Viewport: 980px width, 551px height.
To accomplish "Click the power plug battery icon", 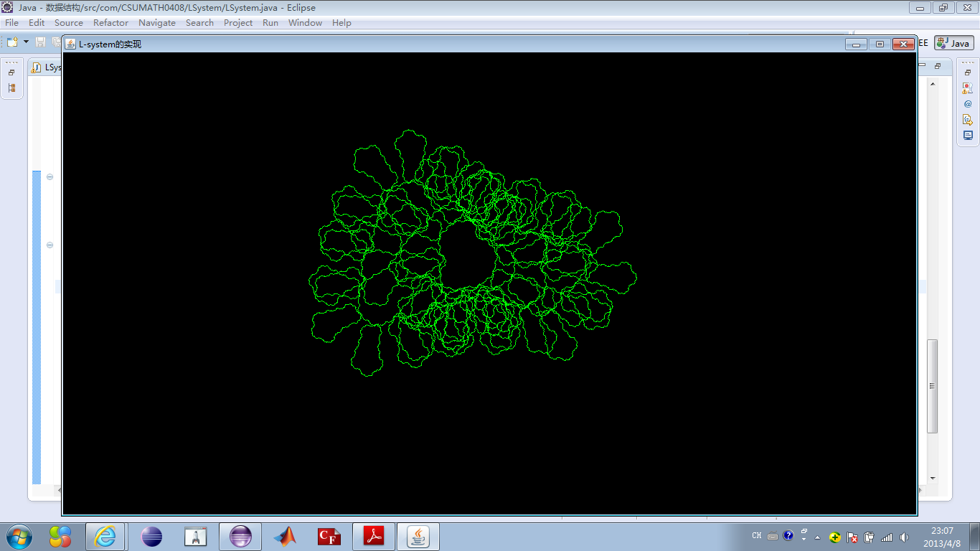I will [x=870, y=537].
